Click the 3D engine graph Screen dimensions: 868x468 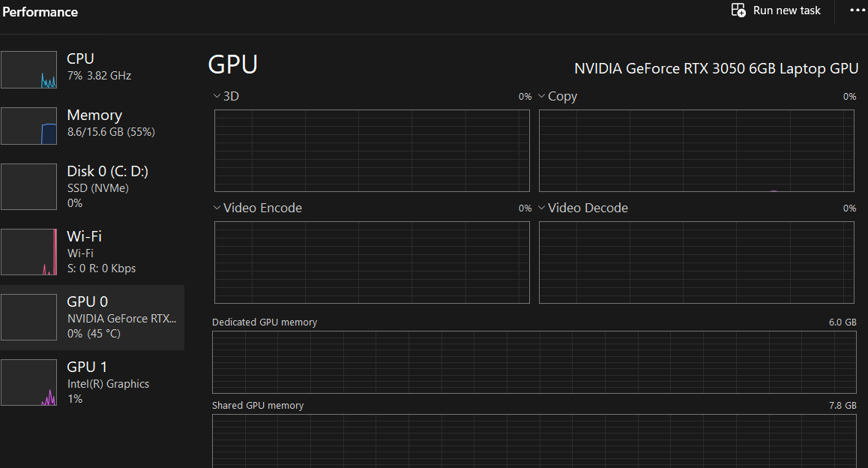(372, 151)
